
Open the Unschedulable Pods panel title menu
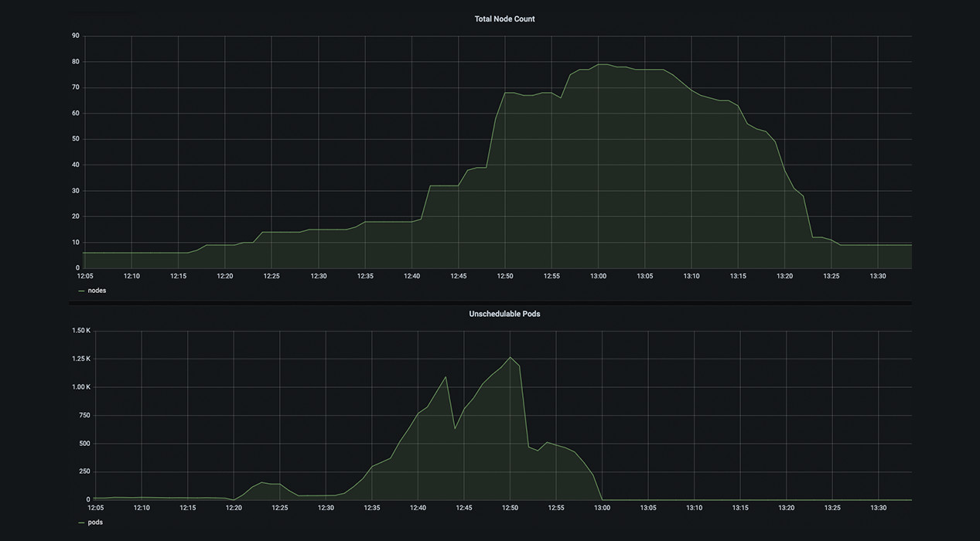[x=504, y=314]
